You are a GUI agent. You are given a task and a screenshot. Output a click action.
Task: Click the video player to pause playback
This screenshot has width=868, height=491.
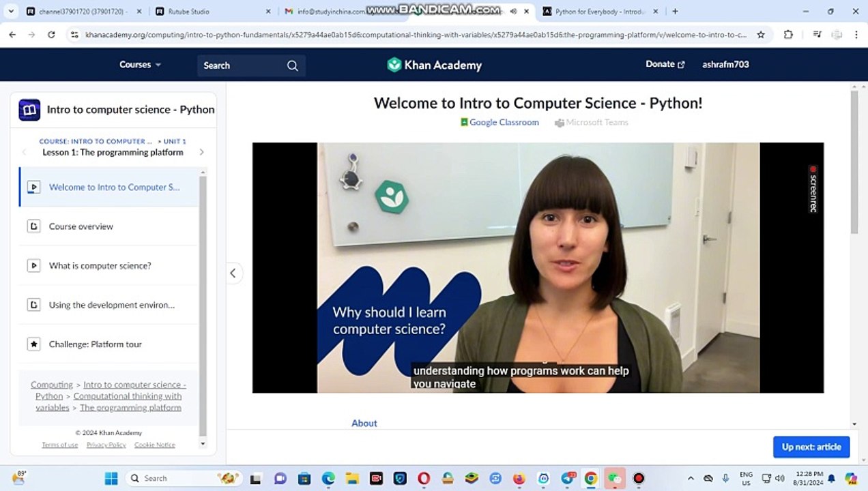pyautogui.click(x=538, y=267)
